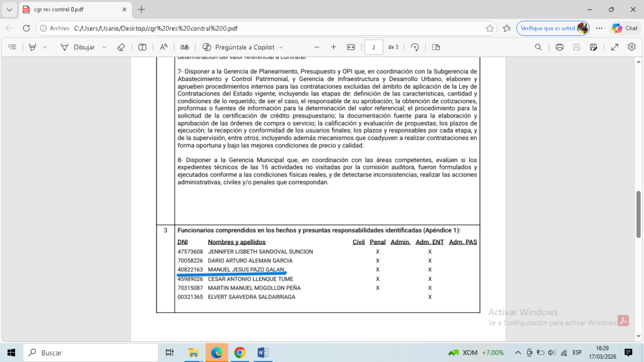Open Word from the taskbar
The width and height of the screenshot is (644, 362).
tap(263, 353)
